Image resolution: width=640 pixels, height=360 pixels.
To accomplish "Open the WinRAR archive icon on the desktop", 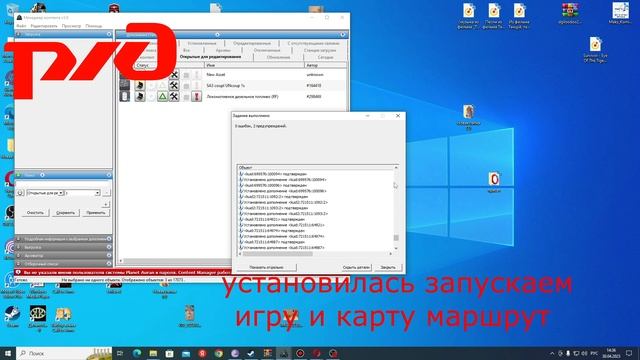I will click(x=570, y=13).
